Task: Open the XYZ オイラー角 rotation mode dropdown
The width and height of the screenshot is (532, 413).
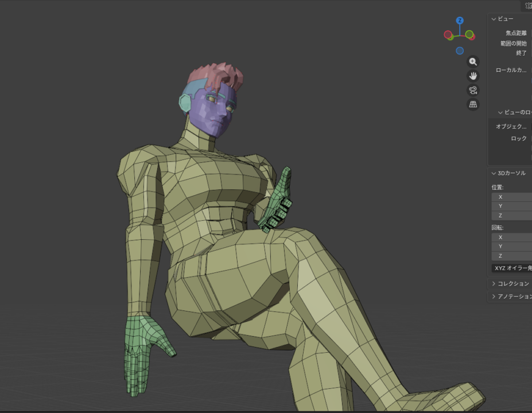Action: (x=512, y=268)
